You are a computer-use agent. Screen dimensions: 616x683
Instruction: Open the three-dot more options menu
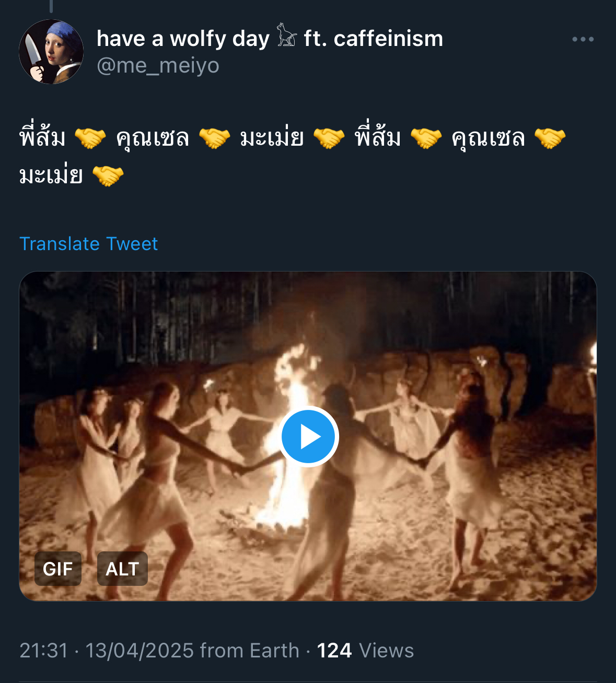[x=583, y=39]
